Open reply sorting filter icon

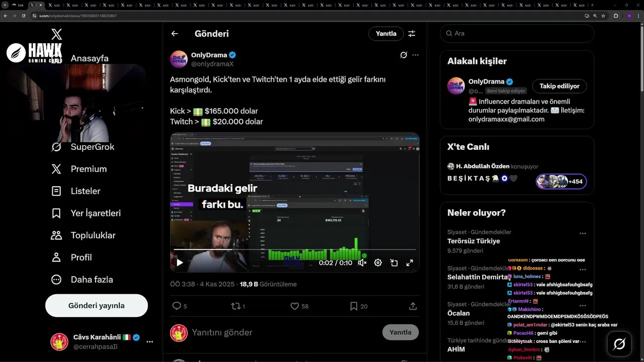412,34
